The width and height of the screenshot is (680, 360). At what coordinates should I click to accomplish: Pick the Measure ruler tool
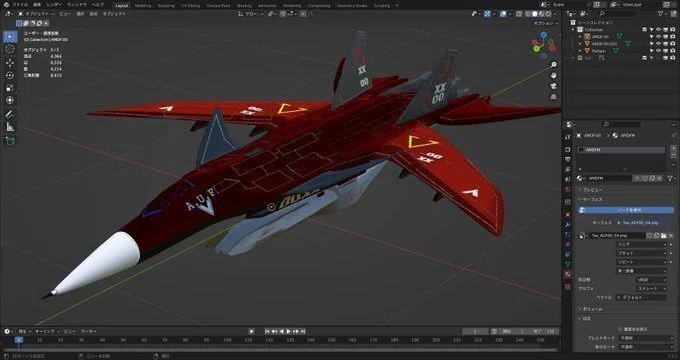[10, 127]
